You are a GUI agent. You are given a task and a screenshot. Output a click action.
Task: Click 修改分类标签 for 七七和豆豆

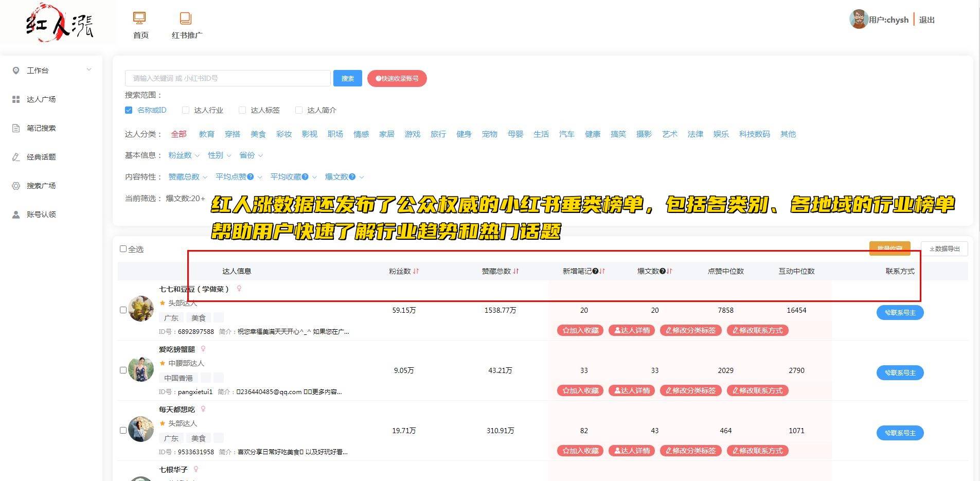(x=691, y=330)
